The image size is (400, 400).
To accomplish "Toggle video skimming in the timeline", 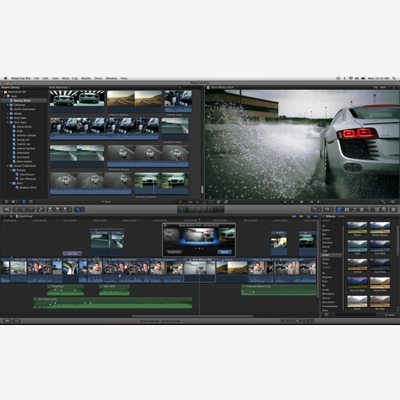I will tap(294, 216).
